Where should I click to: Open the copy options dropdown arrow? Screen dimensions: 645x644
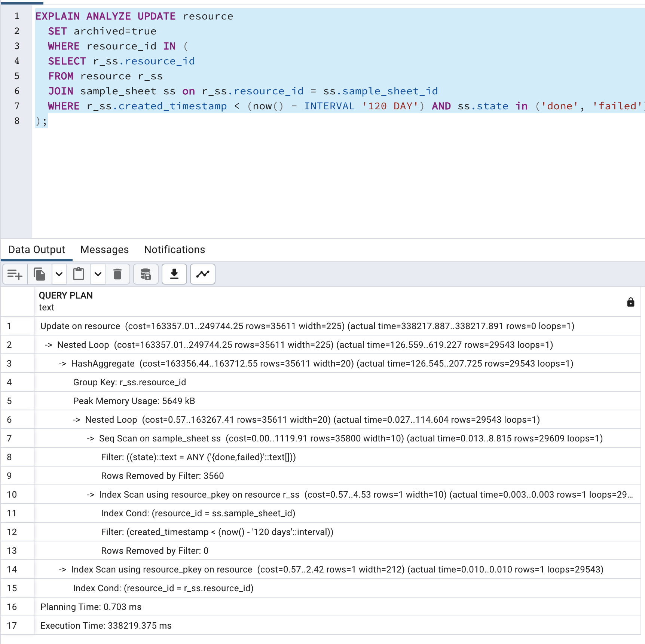coord(59,274)
